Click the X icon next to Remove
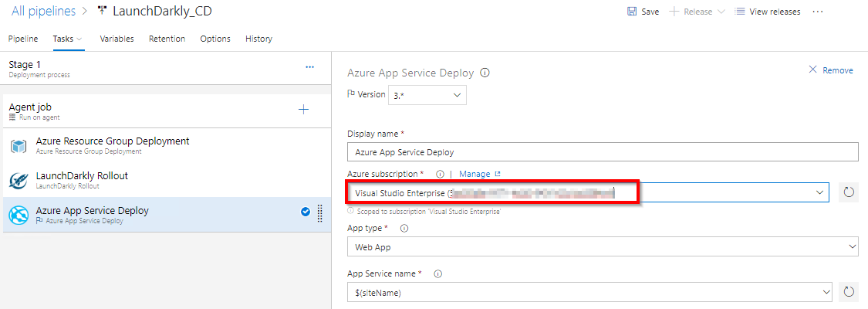The height and width of the screenshot is (309, 868). (812, 70)
